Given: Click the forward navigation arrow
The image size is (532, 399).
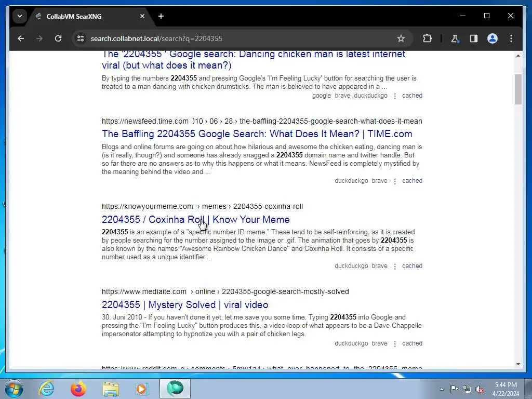Looking at the screenshot, I should [39, 38].
